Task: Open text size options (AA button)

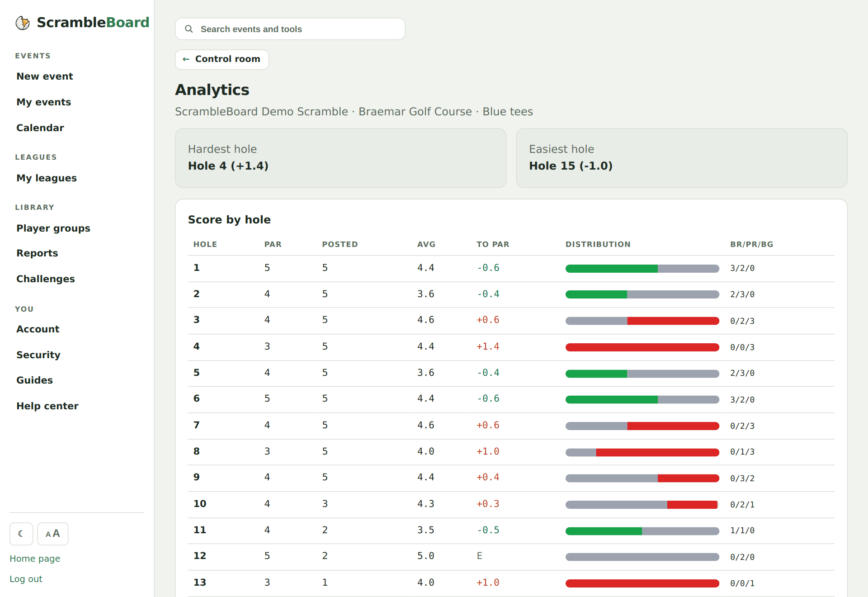Action: 53,534
